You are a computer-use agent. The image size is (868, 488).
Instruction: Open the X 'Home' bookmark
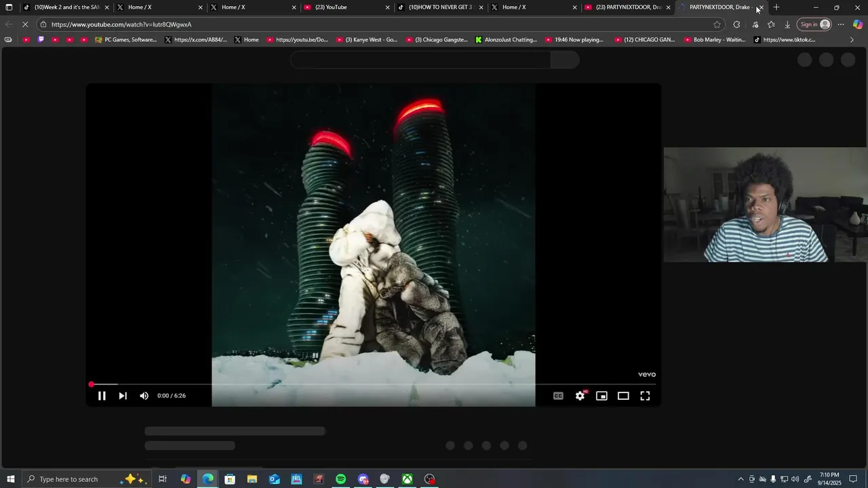(246, 40)
